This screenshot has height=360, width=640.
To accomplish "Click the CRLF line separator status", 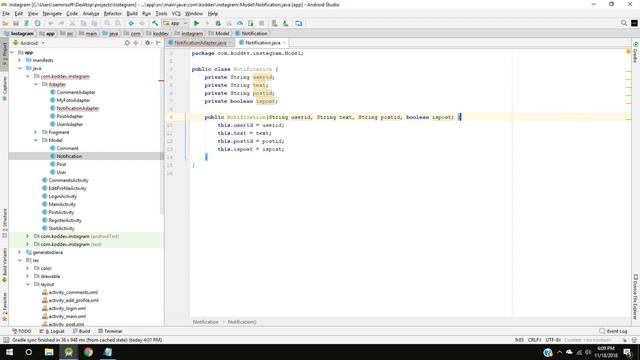I will (x=534, y=340).
